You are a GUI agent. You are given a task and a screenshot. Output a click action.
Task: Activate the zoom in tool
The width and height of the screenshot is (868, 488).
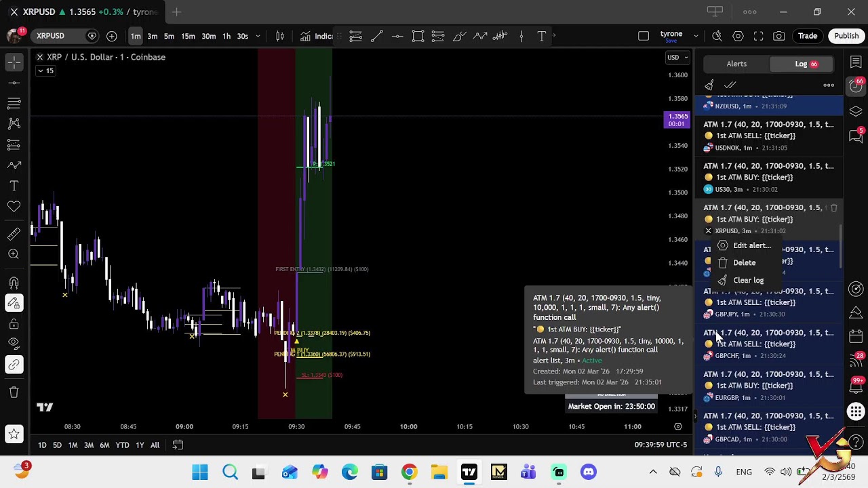pos(14,254)
